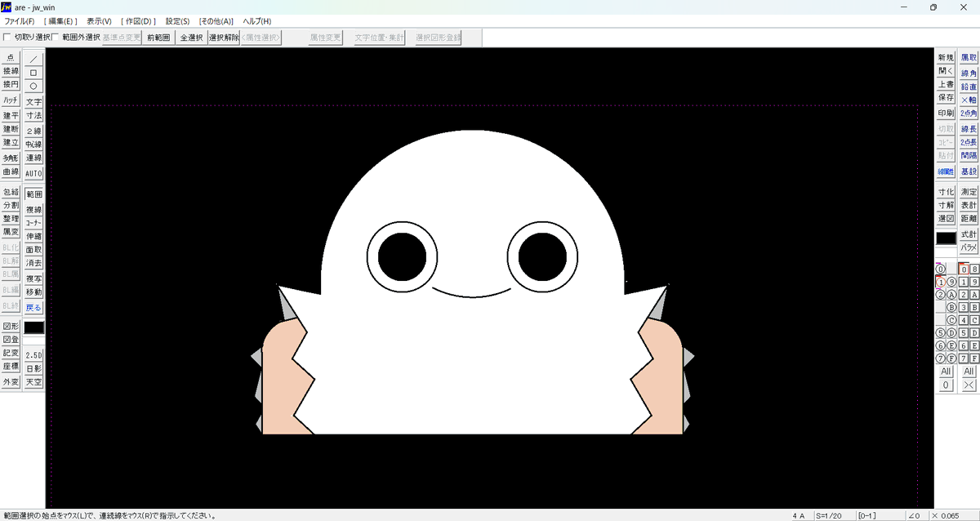Select the circle drawing tool icon

pyautogui.click(x=33, y=86)
